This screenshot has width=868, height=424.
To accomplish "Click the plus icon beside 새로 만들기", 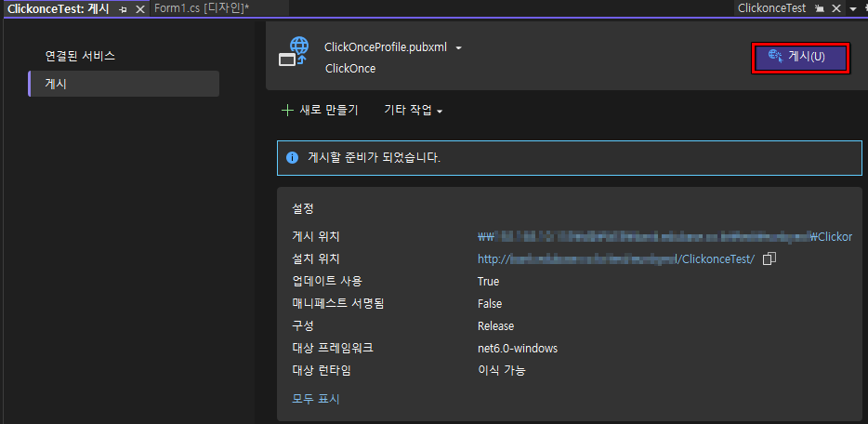I will pyautogui.click(x=287, y=110).
